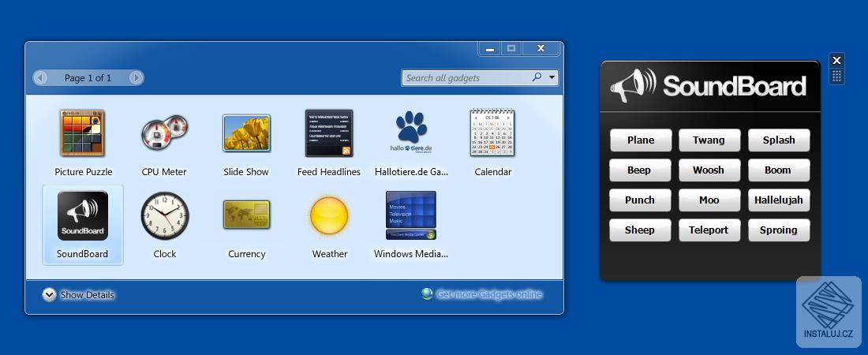Minimize the gadget gallery window

[489, 49]
